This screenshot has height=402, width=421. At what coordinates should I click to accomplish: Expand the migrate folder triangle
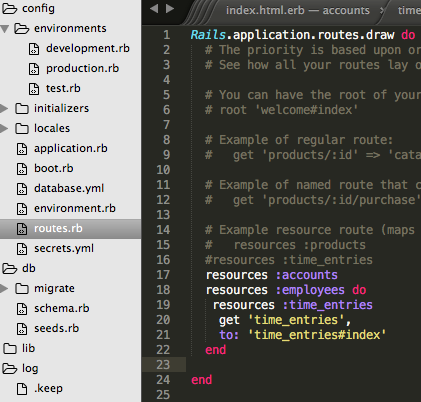(x=4, y=289)
